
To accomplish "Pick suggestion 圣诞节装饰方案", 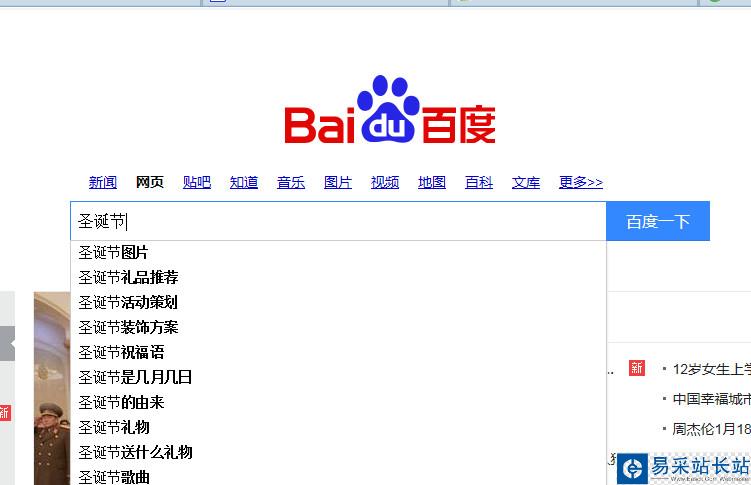I will click(x=338, y=327).
